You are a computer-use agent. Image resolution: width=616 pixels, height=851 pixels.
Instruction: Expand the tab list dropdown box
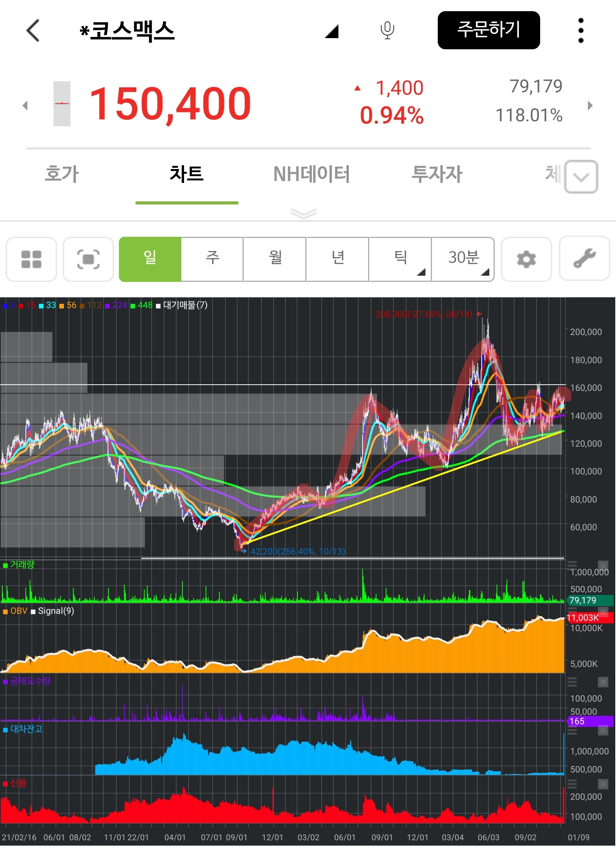pyautogui.click(x=581, y=177)
